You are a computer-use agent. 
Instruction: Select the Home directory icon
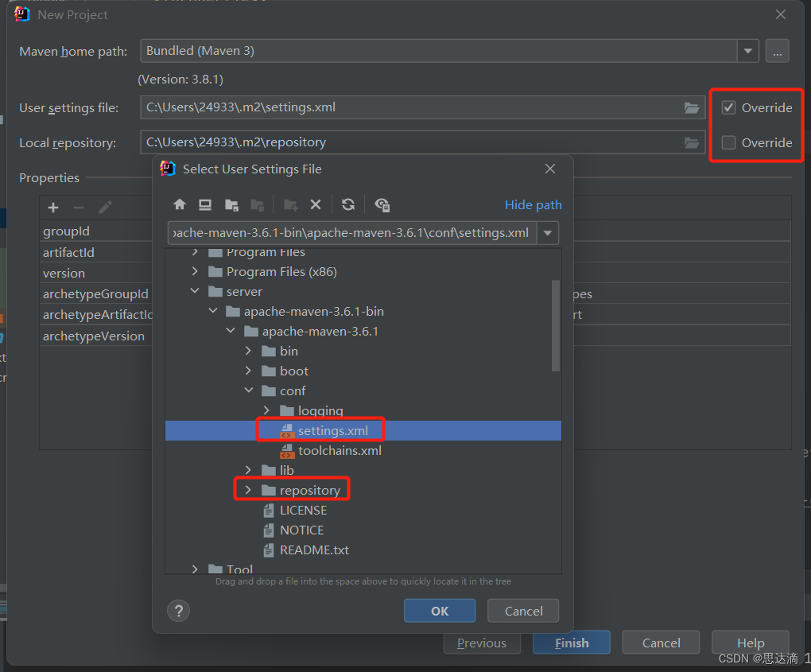pyautogui.click(x=180, y=204)
